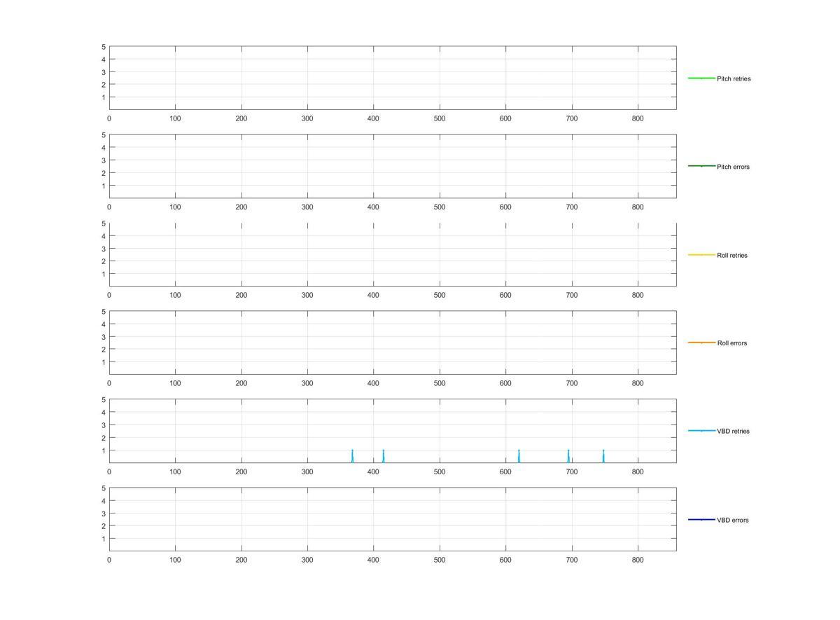Click the VBD retries spike near 695
Image resolution: width=840 pixels, height=620 pixels.
pyautogui.click(x=568, y=456)
